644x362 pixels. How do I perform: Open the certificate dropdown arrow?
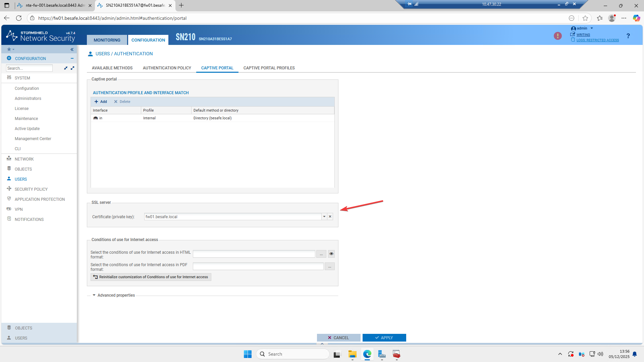[x=324, y=217]
